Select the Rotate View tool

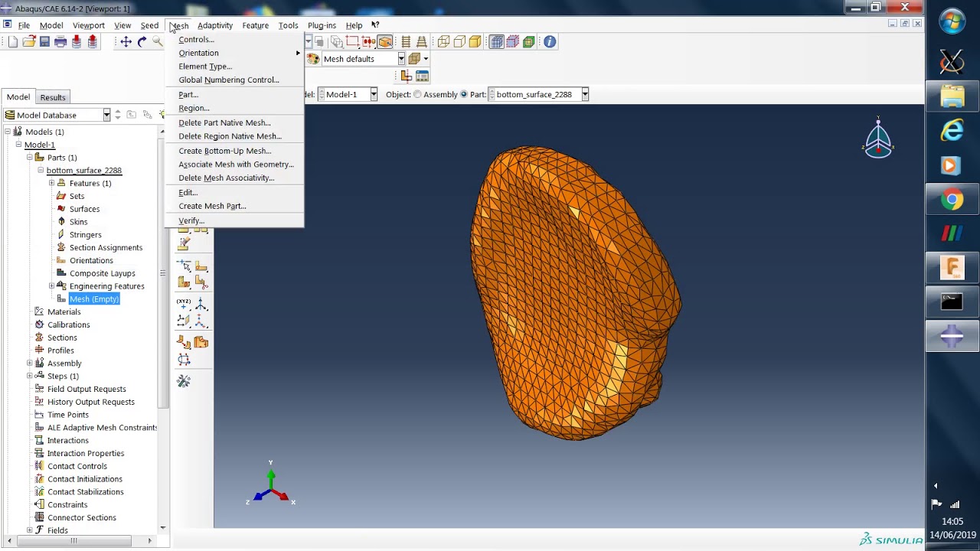pos(142,42)
